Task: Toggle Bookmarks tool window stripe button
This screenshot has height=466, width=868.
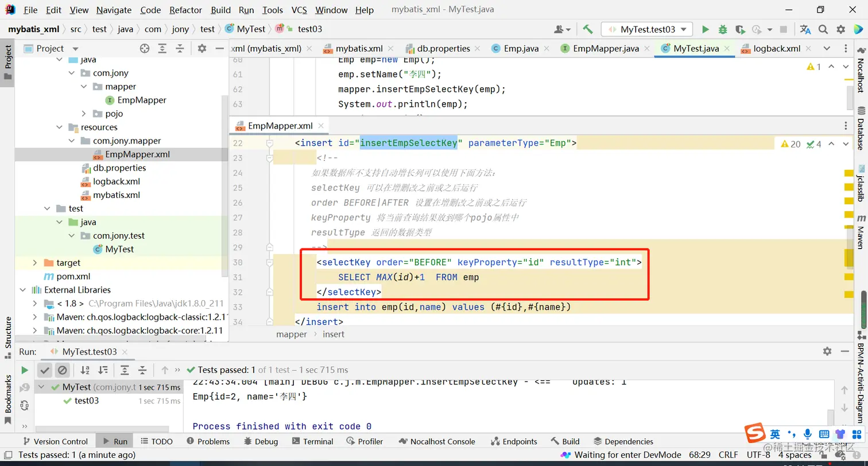Action: tap(7, 400)
